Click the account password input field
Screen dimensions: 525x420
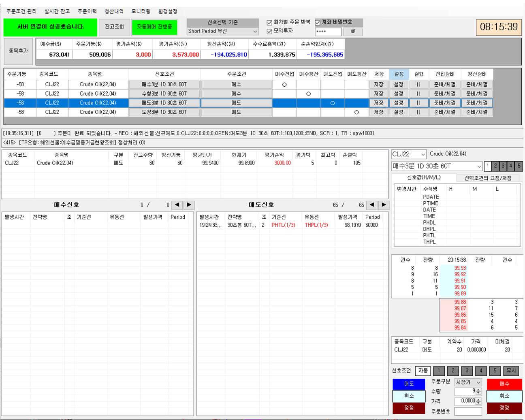(x=328, y=32)
